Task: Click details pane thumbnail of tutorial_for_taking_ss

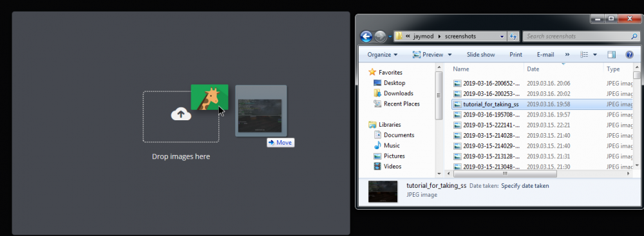Action: [x=383, y=191]
